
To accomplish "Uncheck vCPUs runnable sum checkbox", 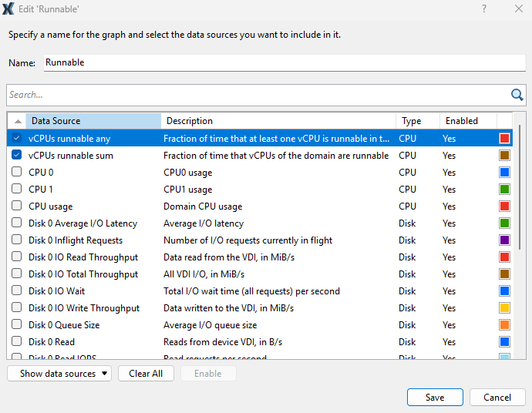I will 17,156.
